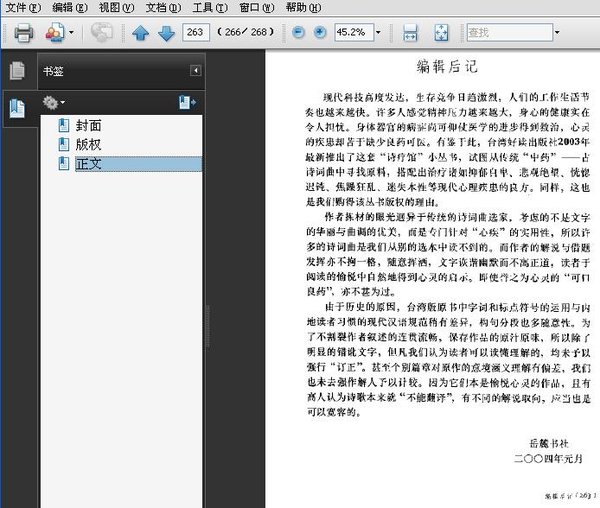Click the bookmark icon beside 封面
Image resolution: width=600 pixels, height=508 pixels.
coord(64,125)
